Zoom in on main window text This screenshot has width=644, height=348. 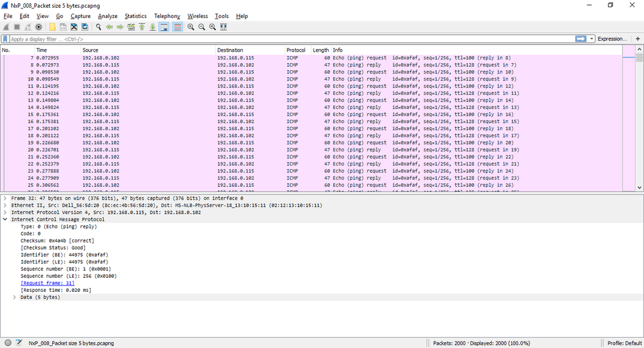[191, 27]
